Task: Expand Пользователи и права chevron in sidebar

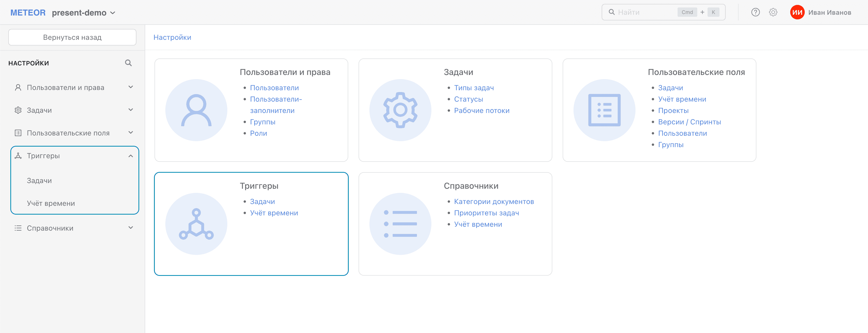Action: pyautogui.click(x=131, y=87)
